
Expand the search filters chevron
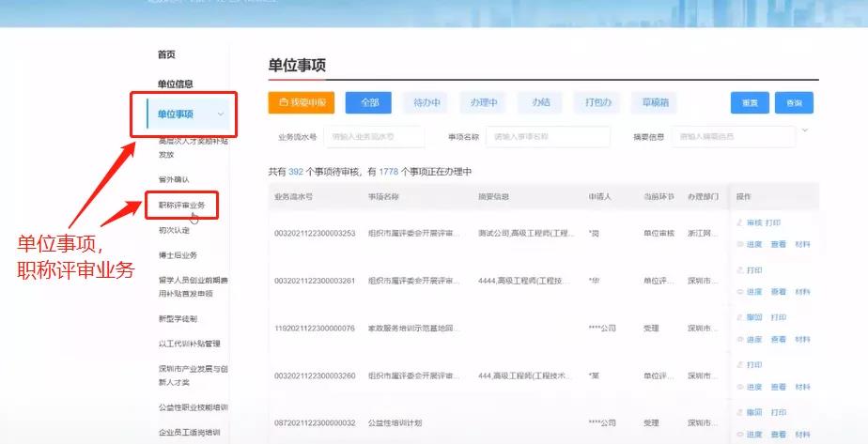(805, 130)
